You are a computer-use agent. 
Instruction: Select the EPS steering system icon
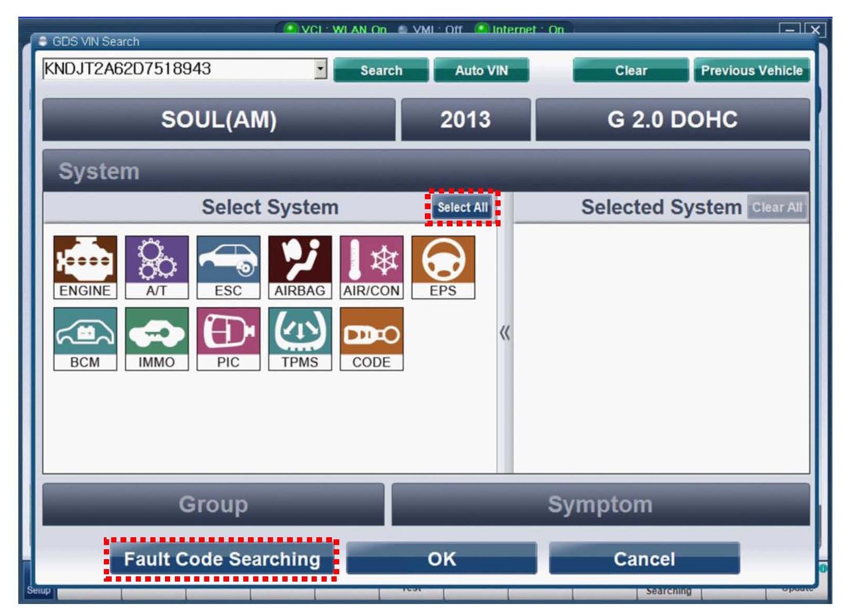point(443,267)
